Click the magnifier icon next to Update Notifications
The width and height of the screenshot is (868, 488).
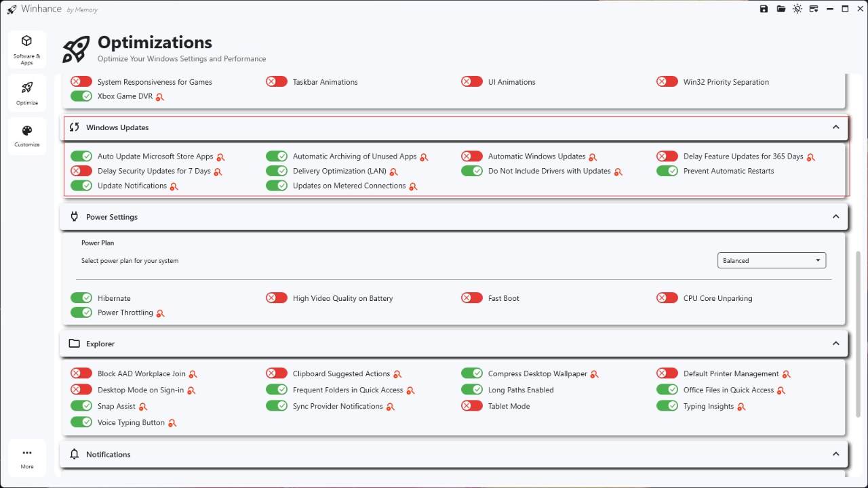(x=174, y=186)
